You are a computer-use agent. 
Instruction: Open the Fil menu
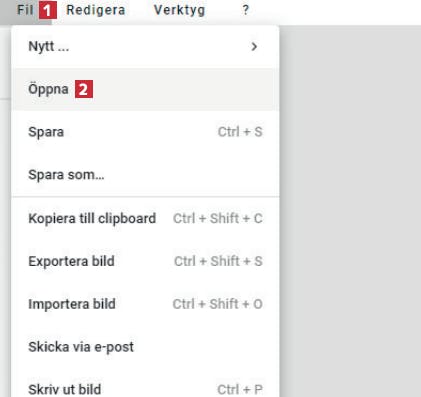coord(25,10)
